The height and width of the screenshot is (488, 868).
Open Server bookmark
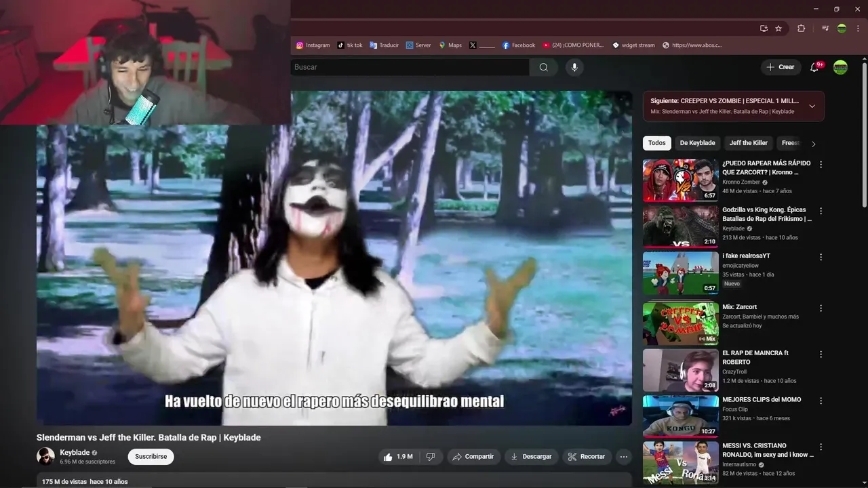point(418,45)
